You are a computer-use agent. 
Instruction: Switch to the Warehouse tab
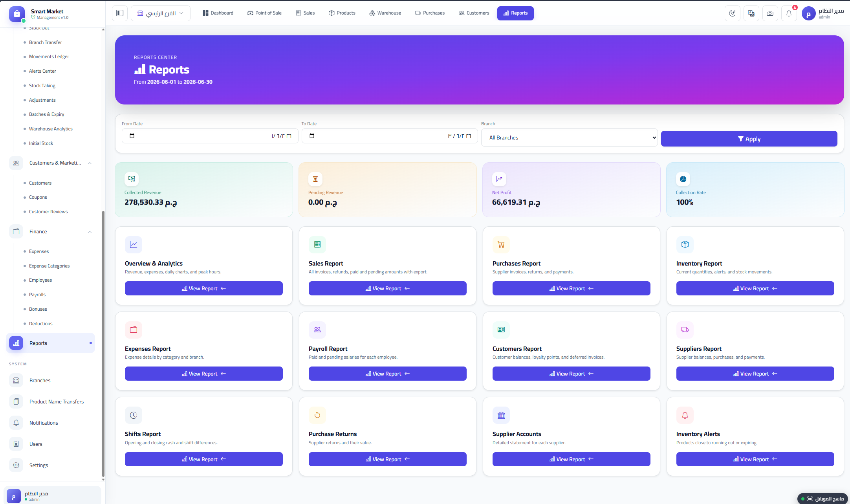[385, 13]
